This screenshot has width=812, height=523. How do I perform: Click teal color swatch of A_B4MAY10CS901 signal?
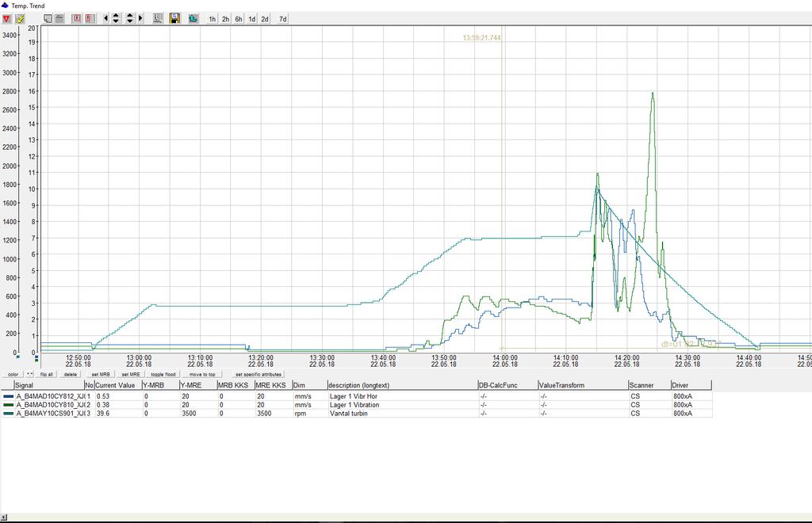[8, 414]
